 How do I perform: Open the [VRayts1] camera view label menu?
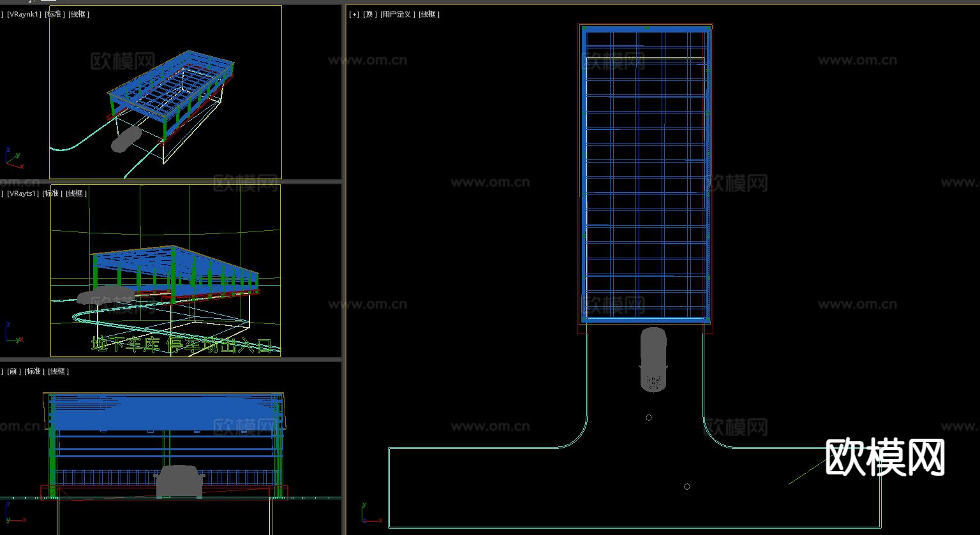pyautogui.click(x=23, y=193)
